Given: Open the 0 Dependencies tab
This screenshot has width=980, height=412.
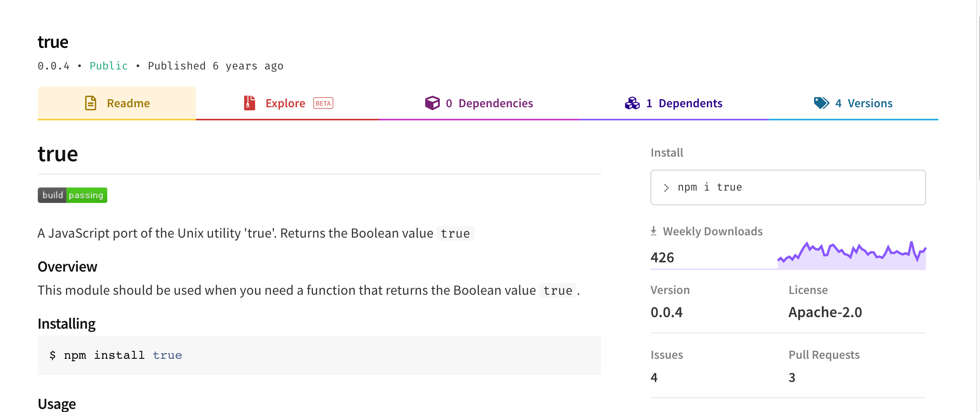Looking at the screenshot, I should 489,103.
